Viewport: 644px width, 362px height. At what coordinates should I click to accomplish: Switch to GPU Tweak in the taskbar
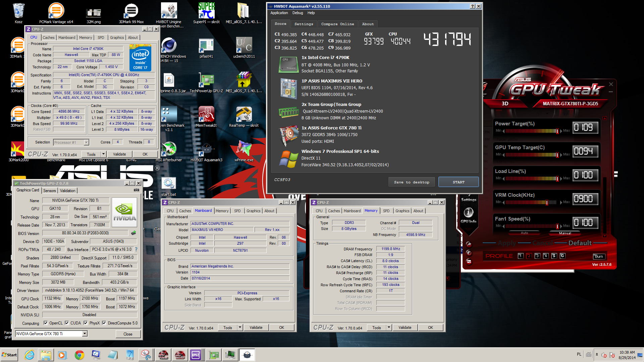pyautogui.click(x=163, y=355)
